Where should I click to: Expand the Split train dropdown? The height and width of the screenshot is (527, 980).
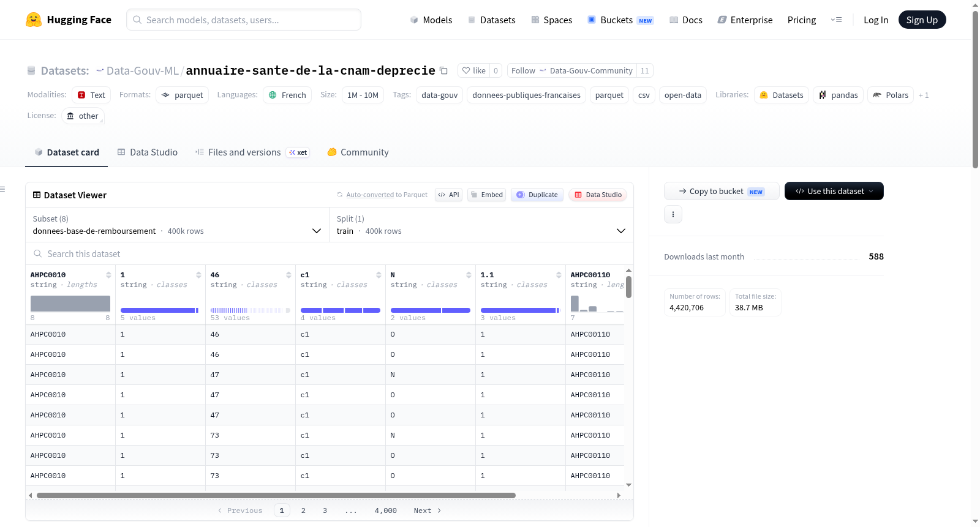(x=481, y=225)
